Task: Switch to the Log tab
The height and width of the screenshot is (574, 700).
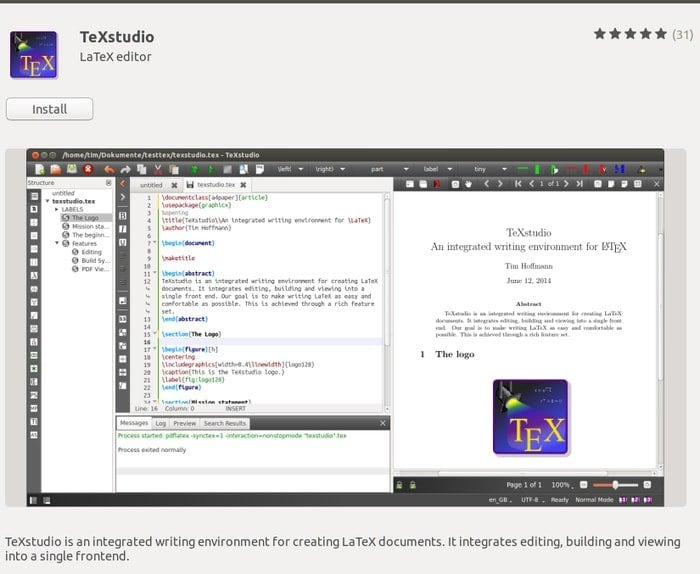Action: coord(161,423)
